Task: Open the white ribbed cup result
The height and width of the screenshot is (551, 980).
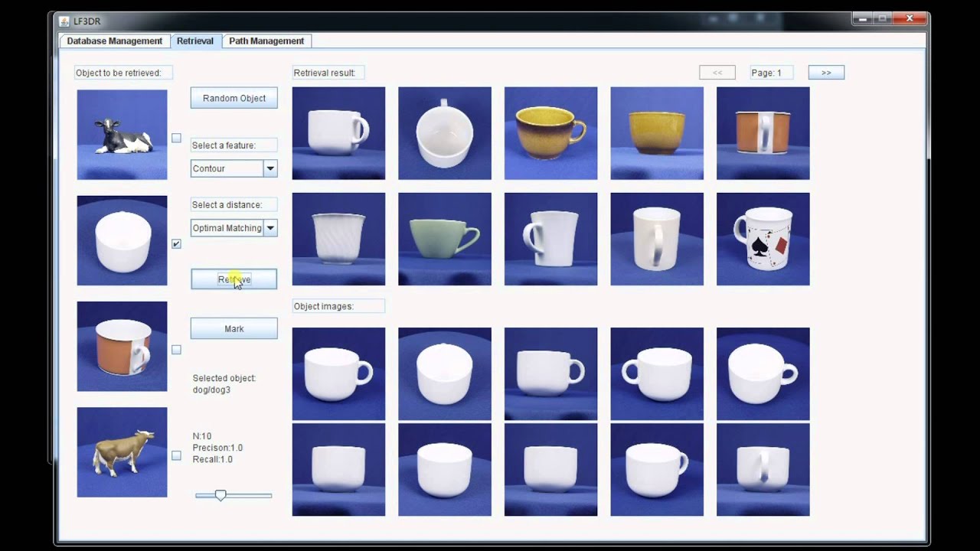Action: pos(338,239)
